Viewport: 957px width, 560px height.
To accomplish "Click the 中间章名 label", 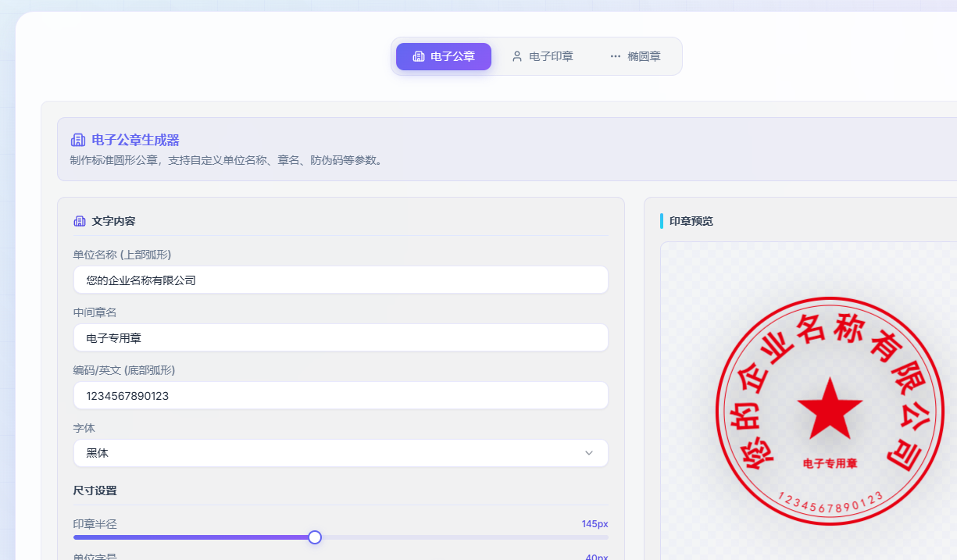I will [x=95, y=312].
